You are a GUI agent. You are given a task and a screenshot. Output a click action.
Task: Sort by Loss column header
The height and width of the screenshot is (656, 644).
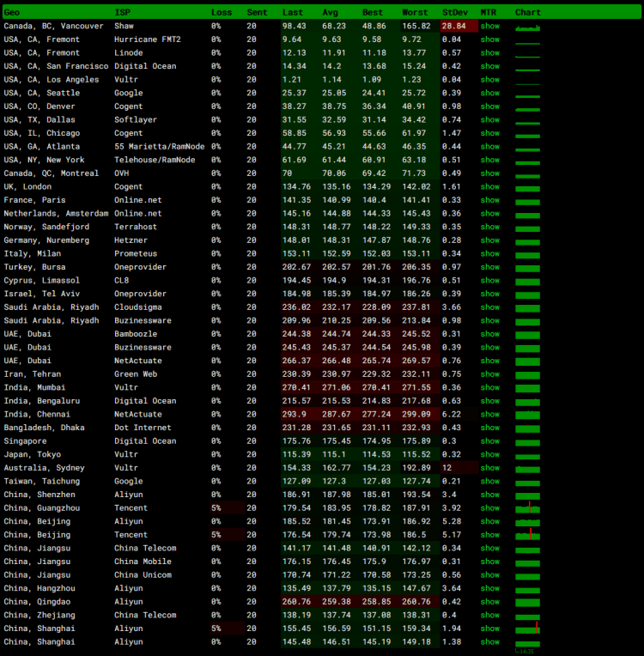click(x=222, y=12)
